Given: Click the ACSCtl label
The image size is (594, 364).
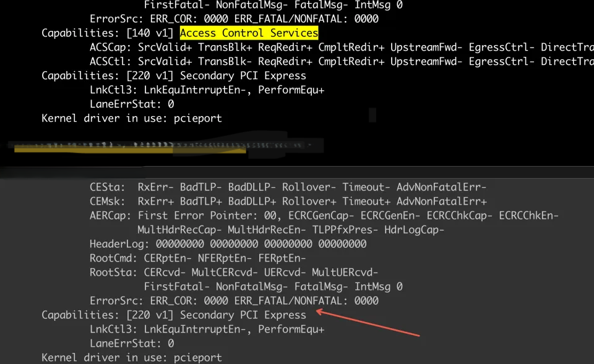Looking at the screenshot, I should [110, 61].
